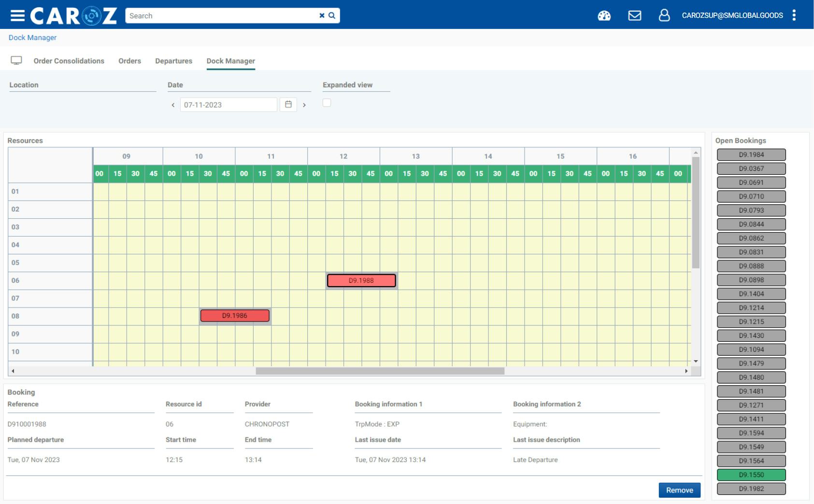Switch to the Departures tab
Screen dimensions: 814x504
coord(174,61)
